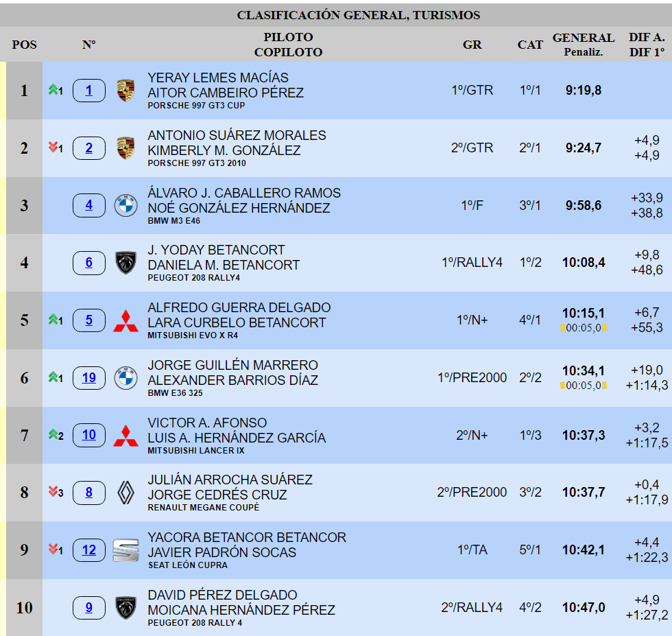Image resolution: width=672 pixels, height=636 pixels.
Task: Open car number 9 link
Action: tap(89, 607)
